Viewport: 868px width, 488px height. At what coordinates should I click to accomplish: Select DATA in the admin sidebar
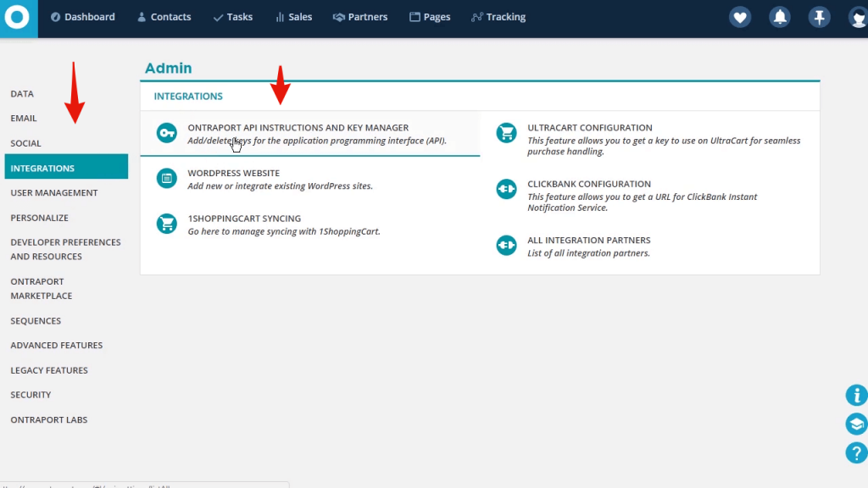tap(22, 94)
